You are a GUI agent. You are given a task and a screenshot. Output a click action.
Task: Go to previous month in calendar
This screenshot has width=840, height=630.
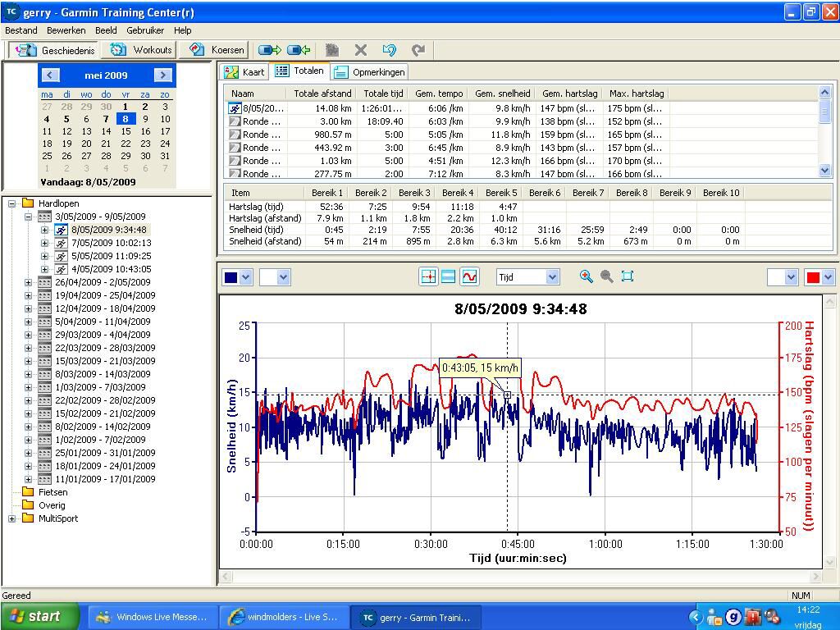pyautogui.click(x=50, y=75)
